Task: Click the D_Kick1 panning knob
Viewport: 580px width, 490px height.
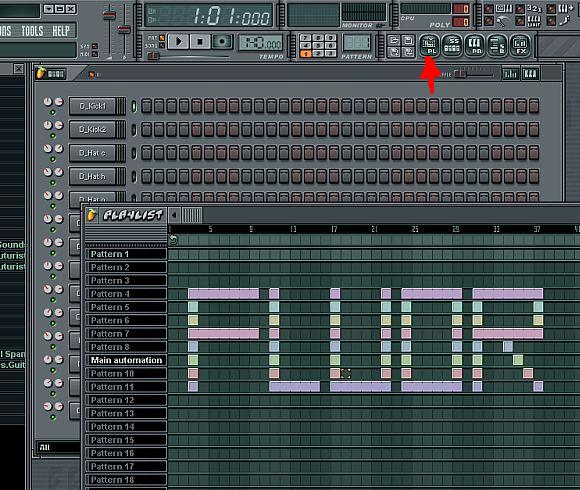Action: [x=47, y=101]
